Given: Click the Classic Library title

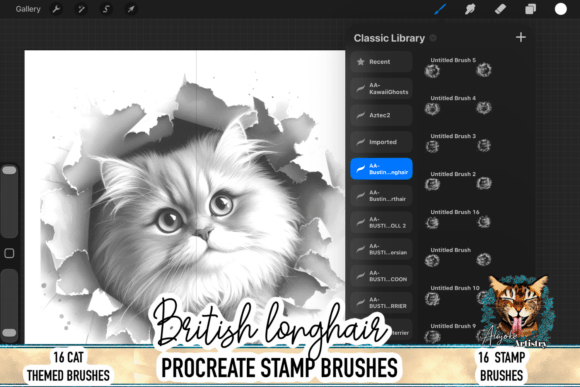Looking at the screenshot, I should click(389, 38).
